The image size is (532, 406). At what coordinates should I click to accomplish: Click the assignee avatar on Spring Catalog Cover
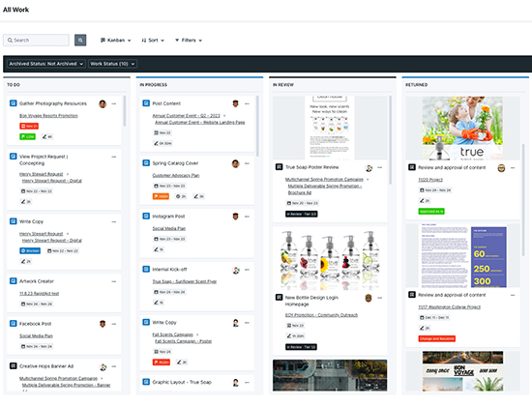pyautogui.click(x=235, y=163)
